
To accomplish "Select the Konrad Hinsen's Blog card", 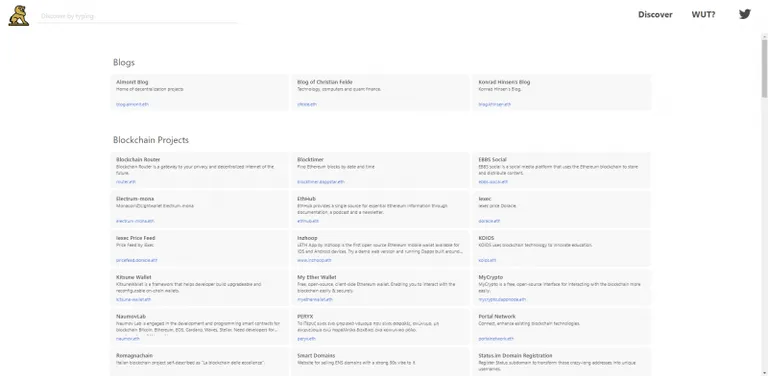I will (x=562, y=93).
